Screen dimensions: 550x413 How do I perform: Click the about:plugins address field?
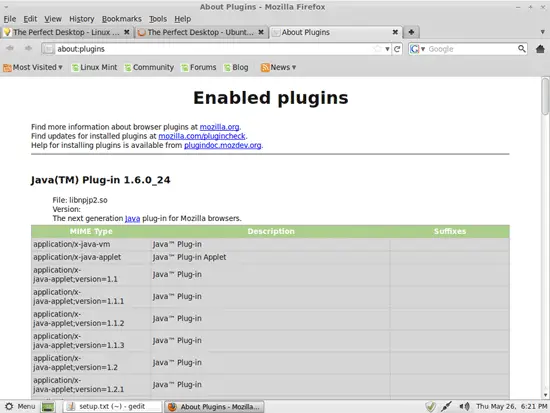(214, 49)
